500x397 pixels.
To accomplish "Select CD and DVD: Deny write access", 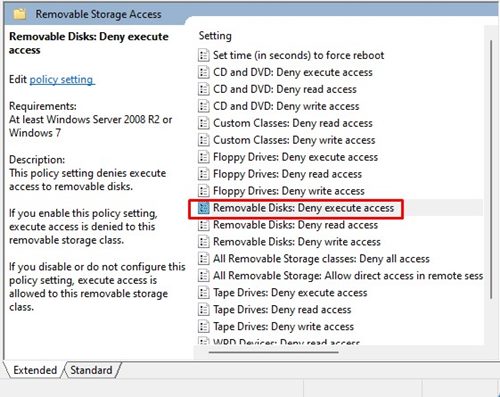I will (286, 106).
